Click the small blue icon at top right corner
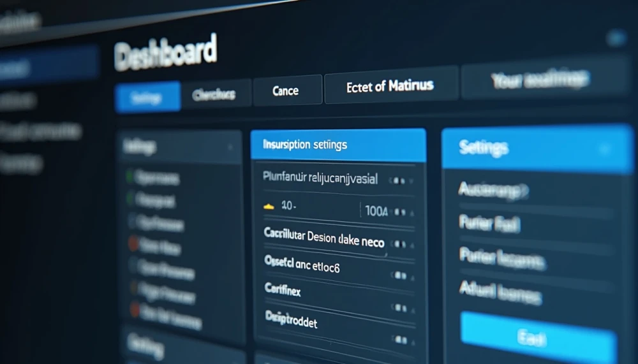 [616, 38]
